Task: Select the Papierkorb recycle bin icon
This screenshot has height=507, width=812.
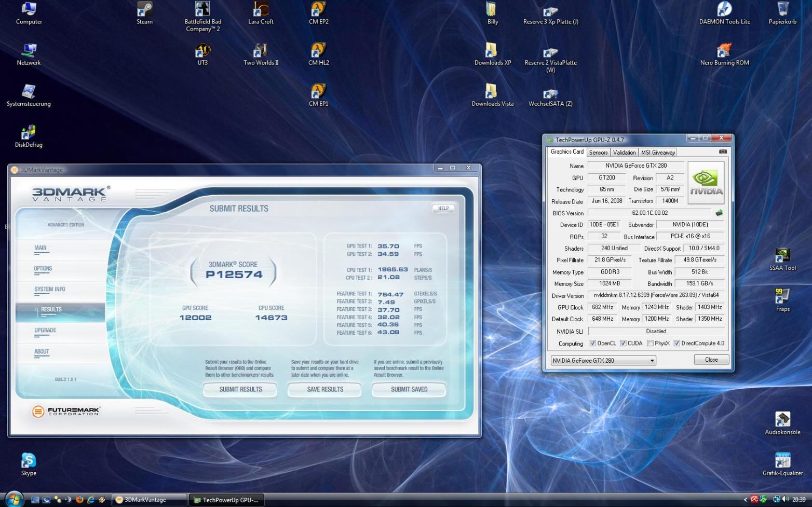Action: [x=782, y=13]
